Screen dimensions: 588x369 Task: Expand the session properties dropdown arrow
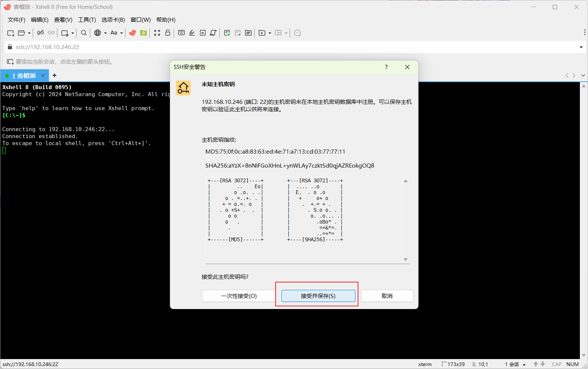coord(72,33)
